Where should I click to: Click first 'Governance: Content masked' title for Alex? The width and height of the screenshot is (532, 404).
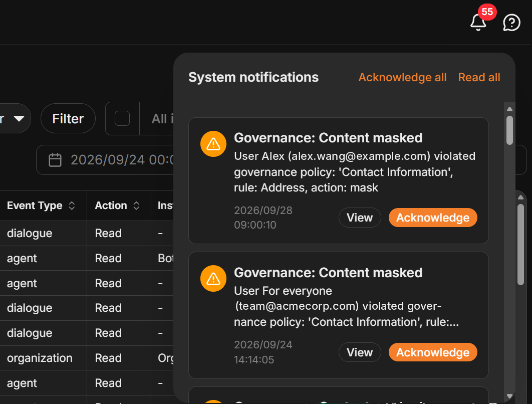[328, 138]
